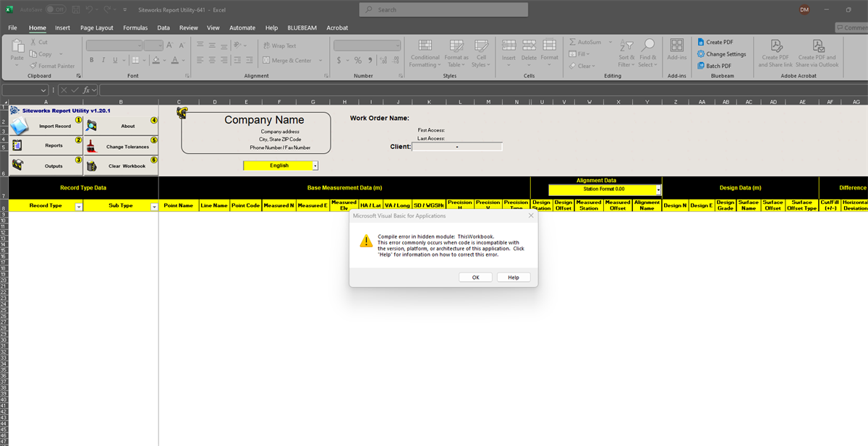The width and height of the screenshot is (868, 446).
Task: Click the Percent Style icon
Action: click(357, 60)
